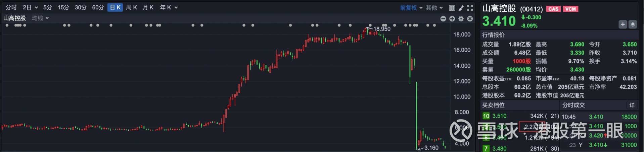
Task: Set price alert with bell icon
Action: tap(633, 24)
